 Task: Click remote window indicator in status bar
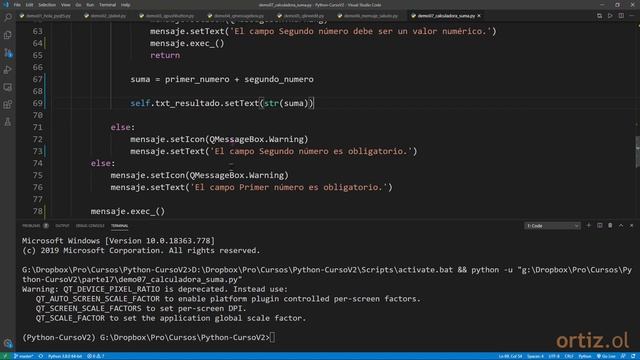point(5,356)
